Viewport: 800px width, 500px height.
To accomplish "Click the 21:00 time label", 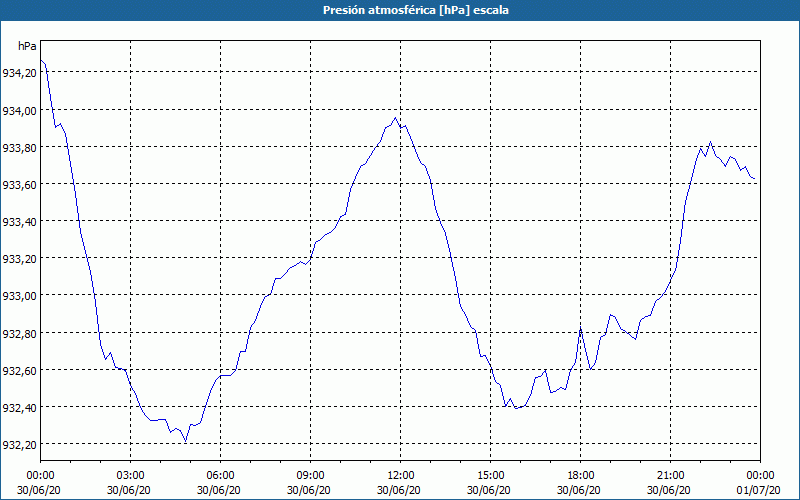I will (x=670, y=476).
